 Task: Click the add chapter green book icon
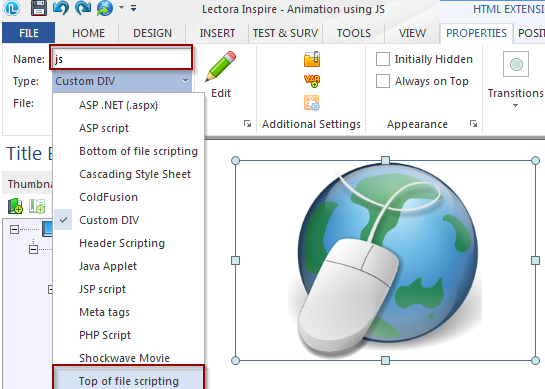[15, 206]
